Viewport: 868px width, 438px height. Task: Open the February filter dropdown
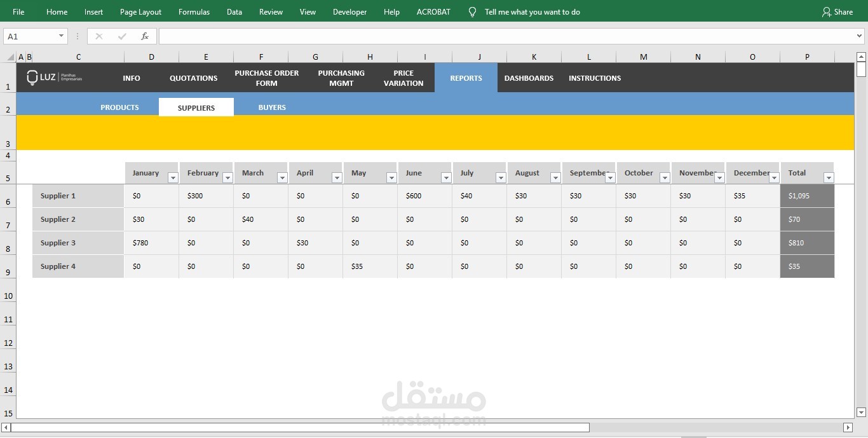[x=227, y=178]
